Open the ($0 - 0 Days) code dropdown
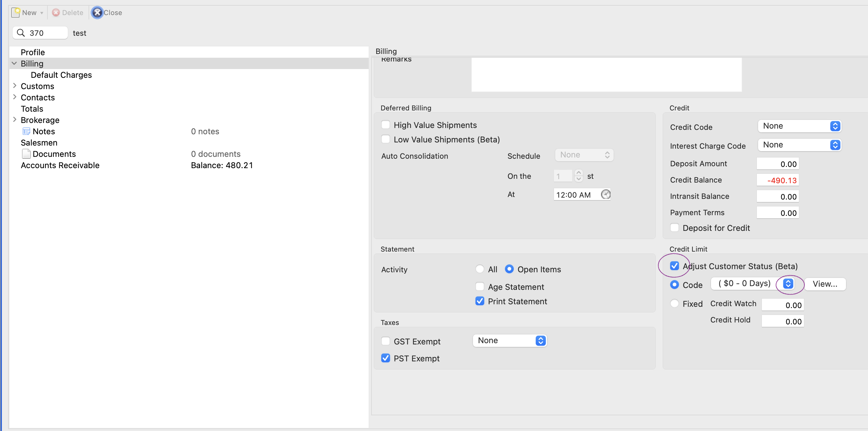Image resolution: width=868 pixels, height=431 pixels. point(753,284)
